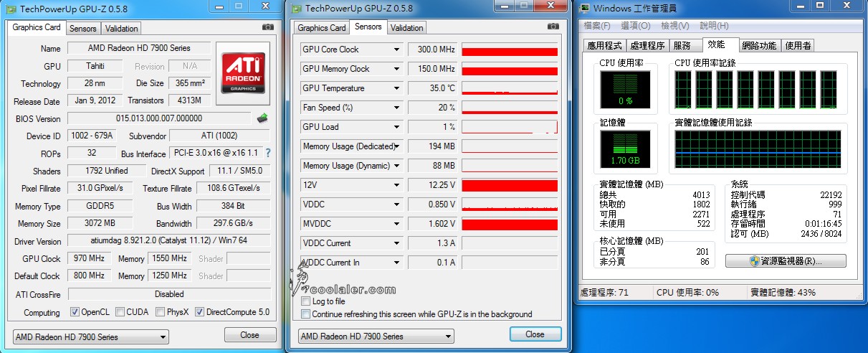Click GPU-Z title icon in Sensors window

[297, 9]
